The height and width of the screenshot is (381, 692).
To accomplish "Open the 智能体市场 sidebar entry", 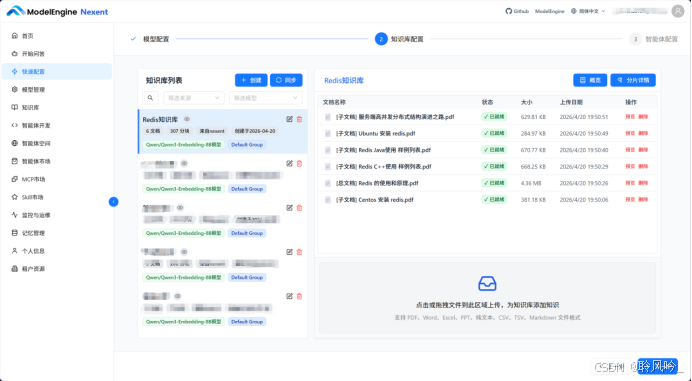I will (56, 161).
